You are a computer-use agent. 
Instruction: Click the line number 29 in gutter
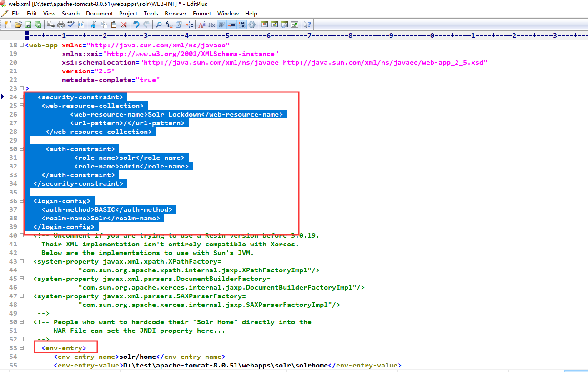coord(13,140)
